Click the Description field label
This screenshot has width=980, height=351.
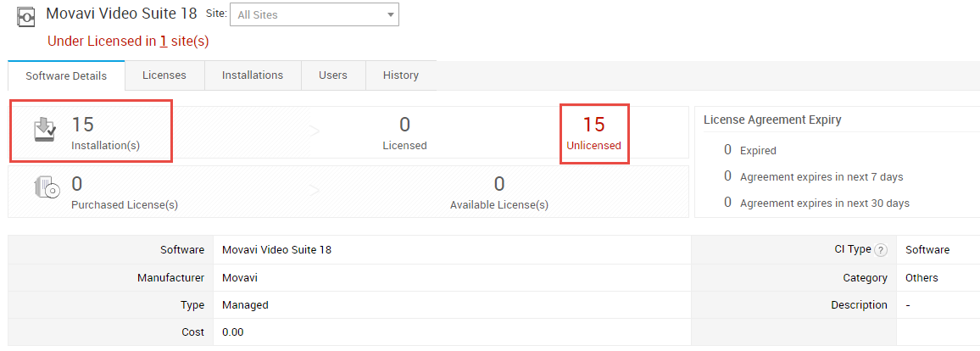(859, 304)
